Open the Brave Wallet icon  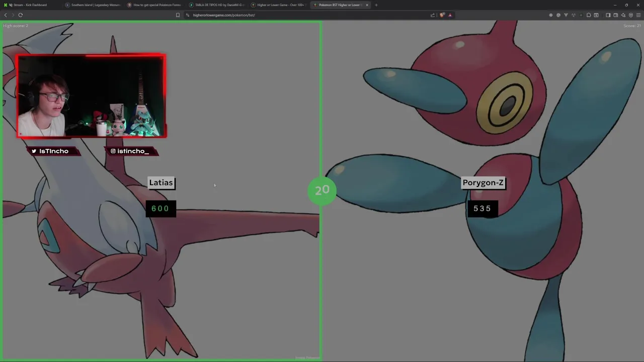[616, 15]
